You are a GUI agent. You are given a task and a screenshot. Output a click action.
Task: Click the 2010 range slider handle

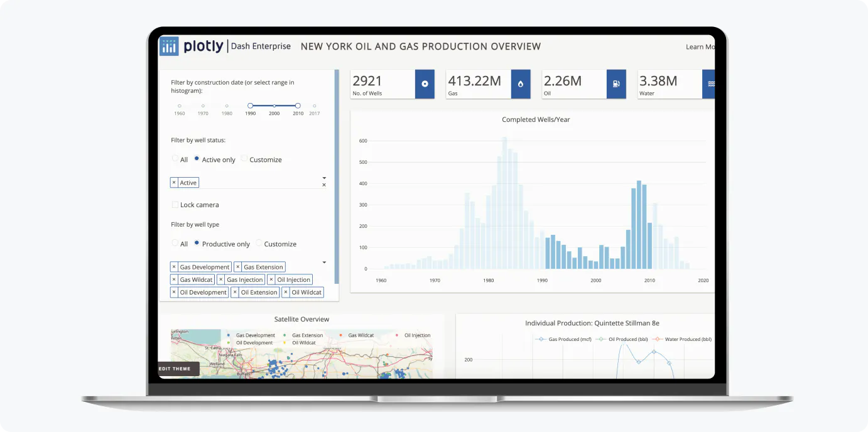click(298, 106)
